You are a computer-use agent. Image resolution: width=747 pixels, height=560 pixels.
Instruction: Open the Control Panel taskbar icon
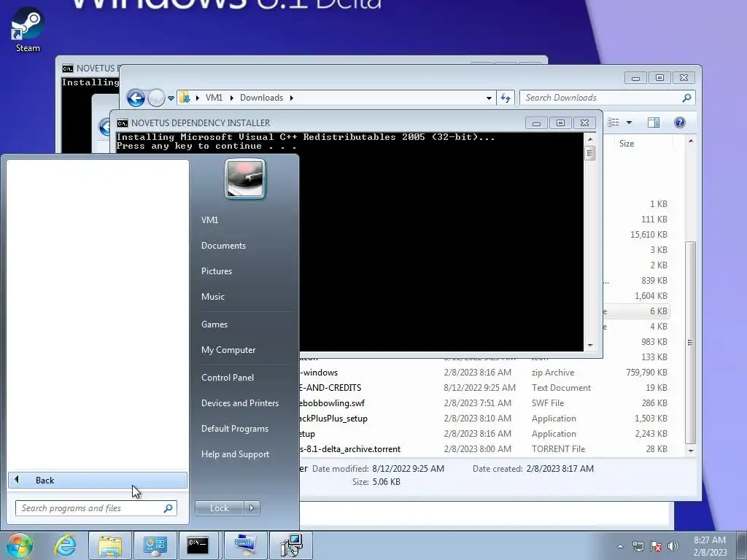point(155,545)
